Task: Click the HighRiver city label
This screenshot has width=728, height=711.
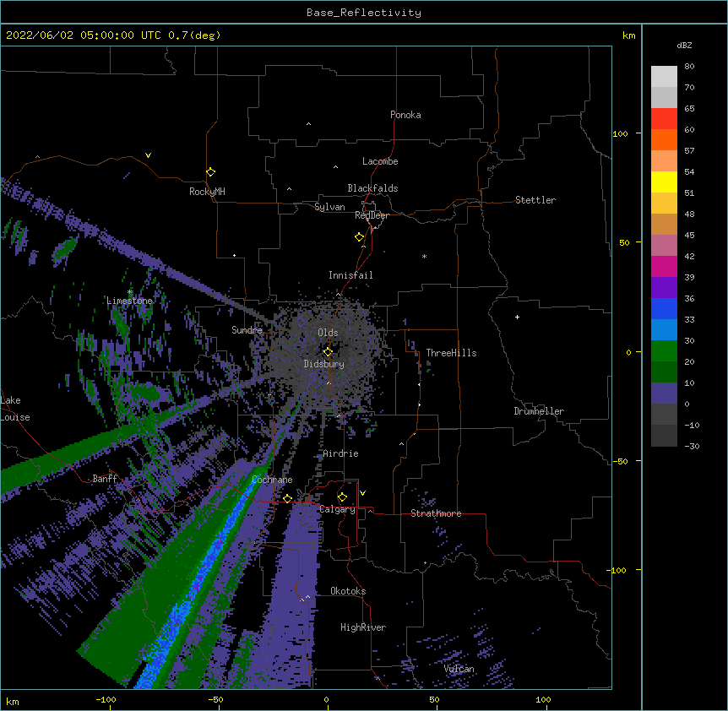Action: coord(363,627)
